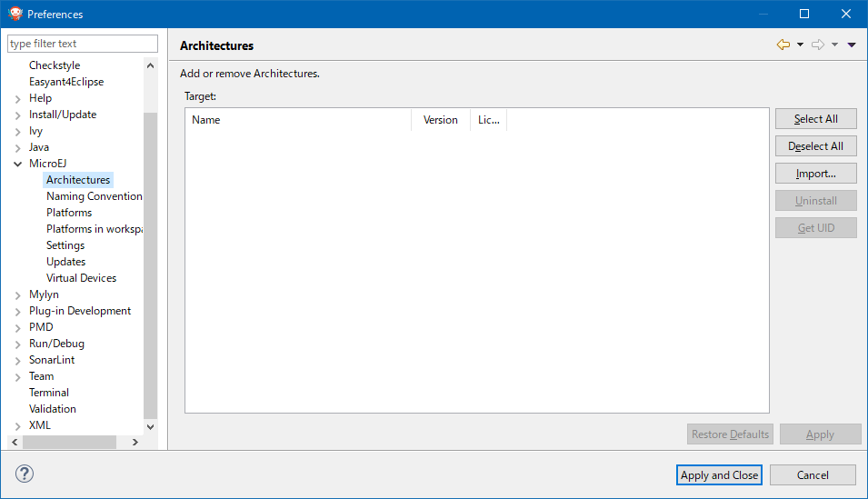Expand the Install/Update tree node
868x499 pixels.
[17, 115]
